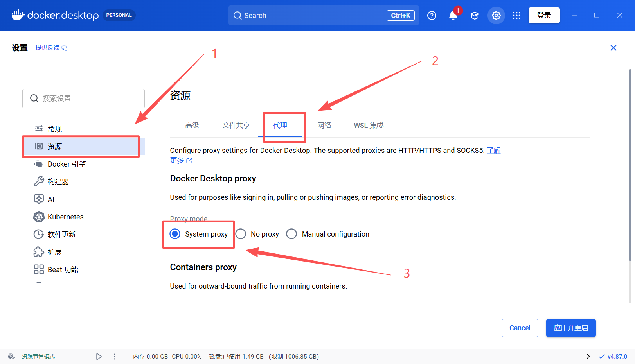Open the 了解更多 link
Image resolution: width=635 pixels, height=364 pixels.
pos(494,151)
